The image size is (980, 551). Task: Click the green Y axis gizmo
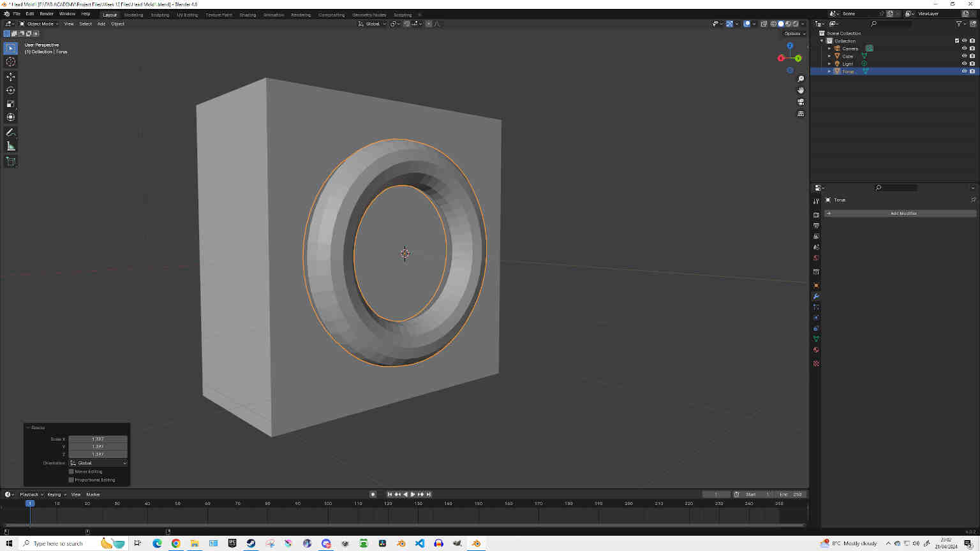pos(798,59)
